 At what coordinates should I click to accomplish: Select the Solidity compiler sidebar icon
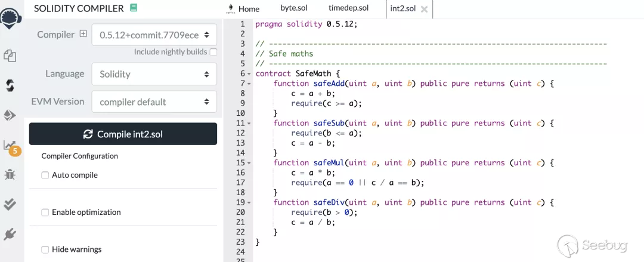(x=10, y=85)
